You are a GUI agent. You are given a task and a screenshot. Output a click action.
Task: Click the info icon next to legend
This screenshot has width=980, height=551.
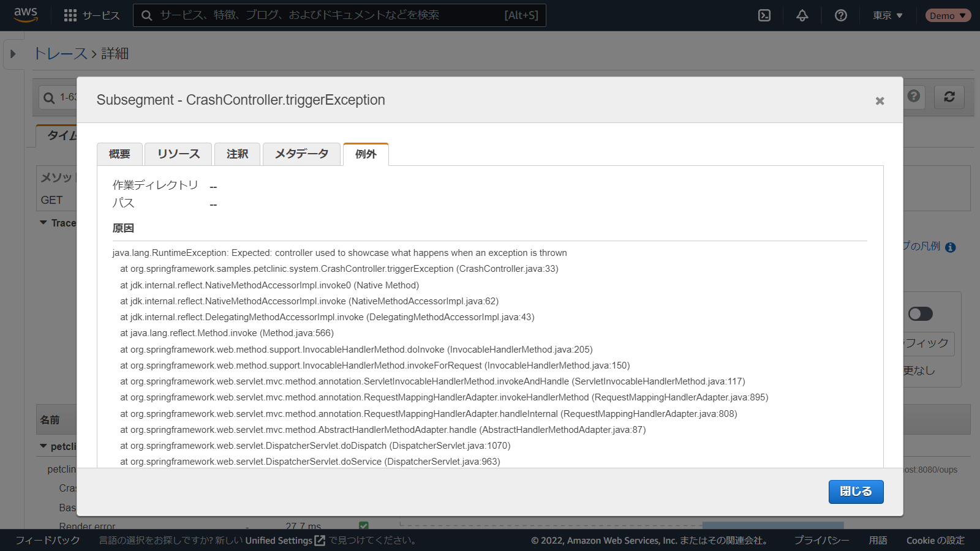tap(951, 247)
